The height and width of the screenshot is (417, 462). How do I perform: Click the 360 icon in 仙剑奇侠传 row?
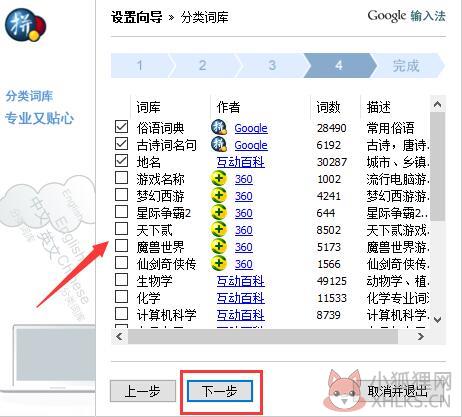pos(219,264)
